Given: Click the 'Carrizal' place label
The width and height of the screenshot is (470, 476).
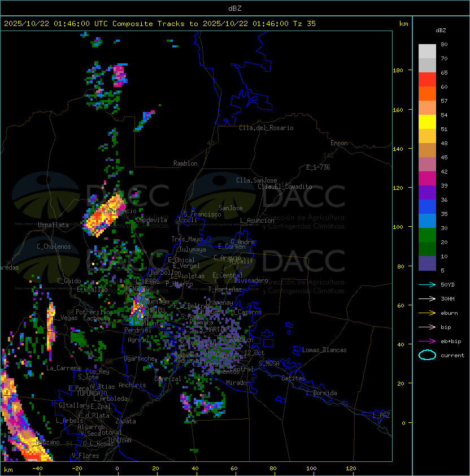Looking at the screenshot, I should click(x=168, y=379).
